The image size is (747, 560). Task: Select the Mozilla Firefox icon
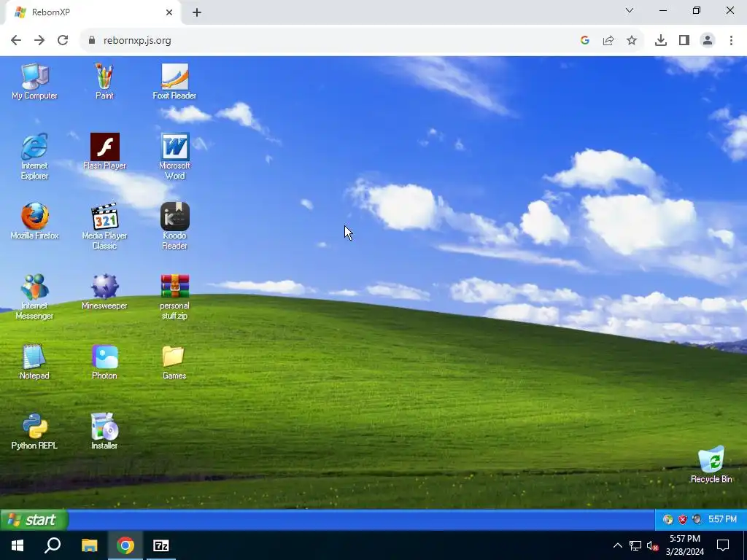[34, 222]
